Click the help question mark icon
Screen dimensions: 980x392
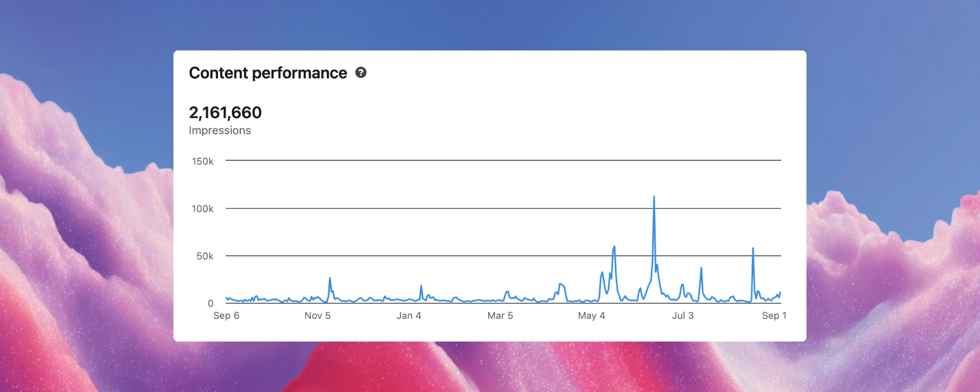tap(361, 73)
